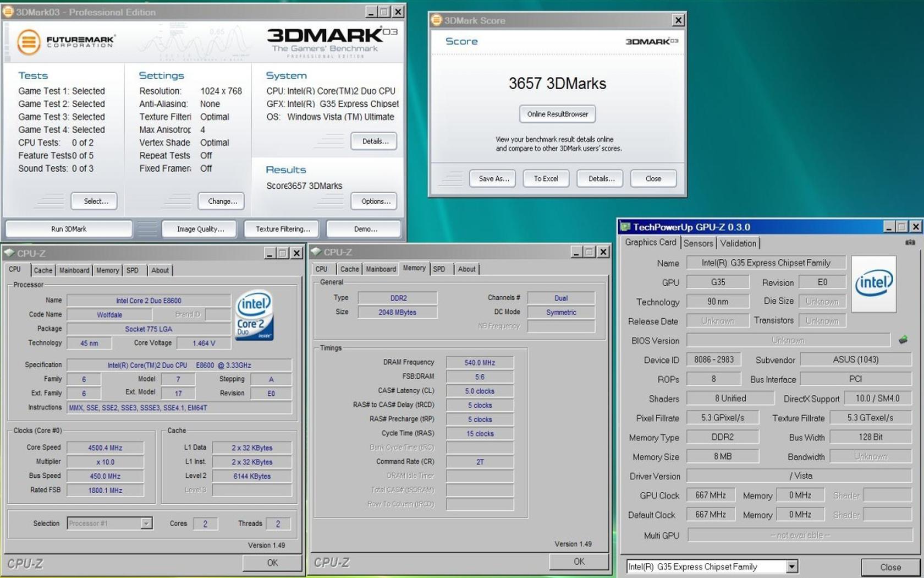The image size is (924, 578).
Task: Click the 3DMark03 title bar icon
Action: 8,12
